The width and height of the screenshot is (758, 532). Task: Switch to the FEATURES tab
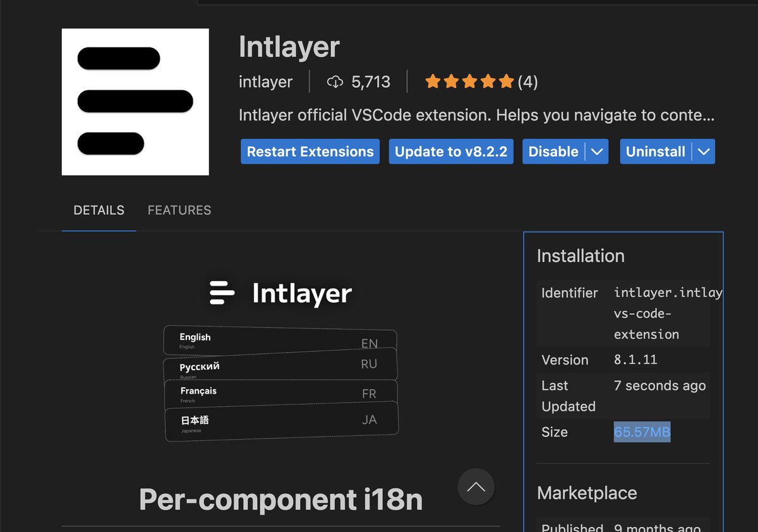(179, 210)
